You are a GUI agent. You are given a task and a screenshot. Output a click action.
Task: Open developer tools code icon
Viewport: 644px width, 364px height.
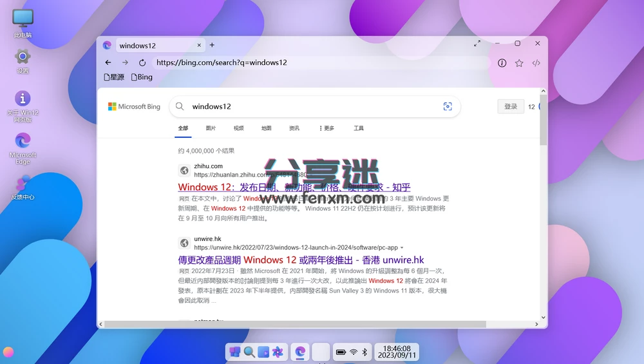536,63
